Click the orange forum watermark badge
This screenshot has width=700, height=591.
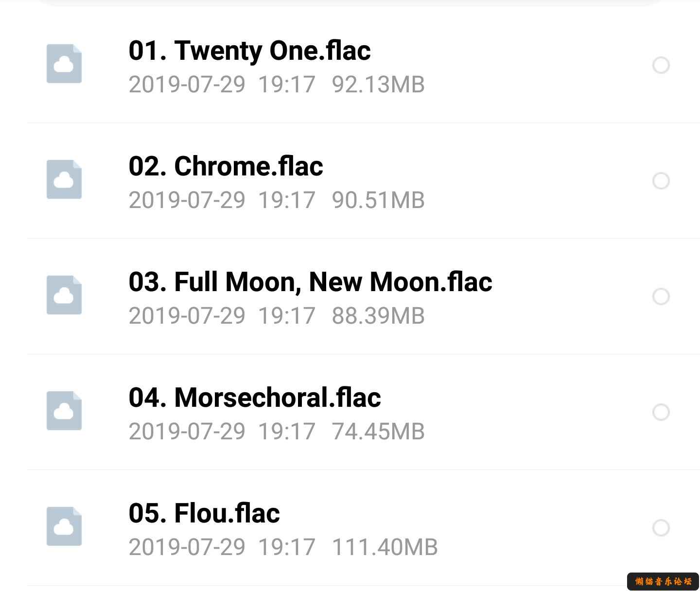pyautogui.click(x=663, y=581)
